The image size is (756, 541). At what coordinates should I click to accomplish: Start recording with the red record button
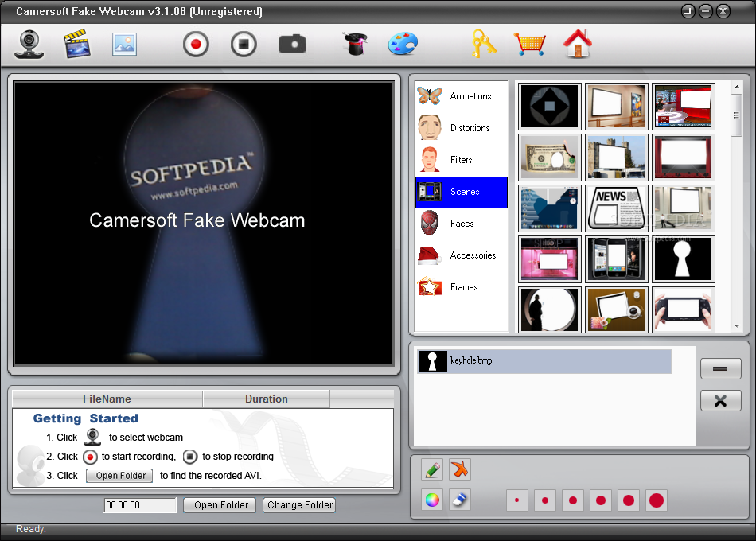pos(196,45)
